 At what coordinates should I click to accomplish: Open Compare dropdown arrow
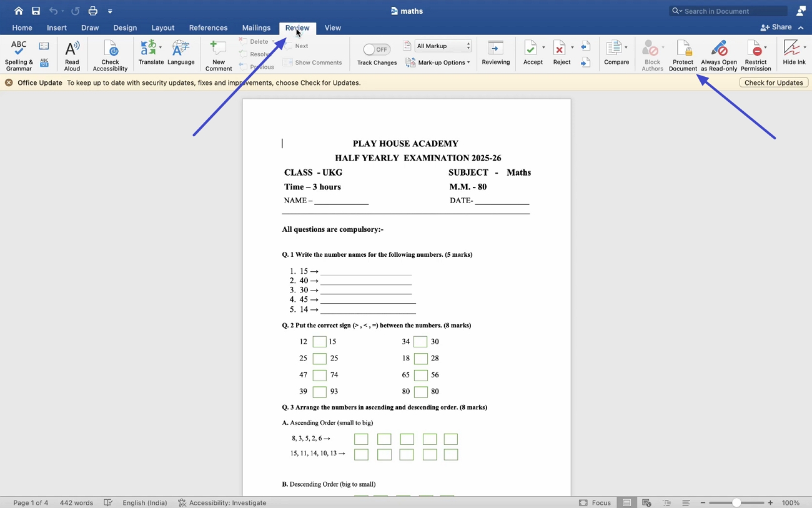(626, 47)
